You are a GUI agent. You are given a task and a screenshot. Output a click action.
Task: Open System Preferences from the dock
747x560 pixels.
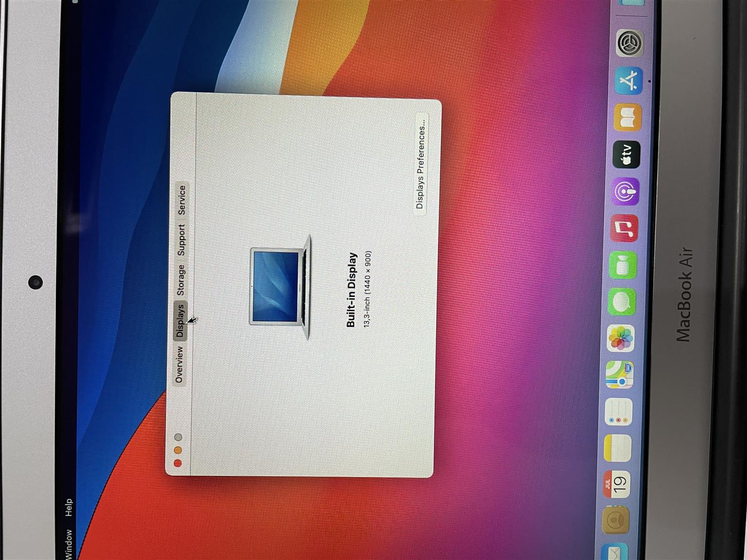pyautogui.click(x=630, y=43)
